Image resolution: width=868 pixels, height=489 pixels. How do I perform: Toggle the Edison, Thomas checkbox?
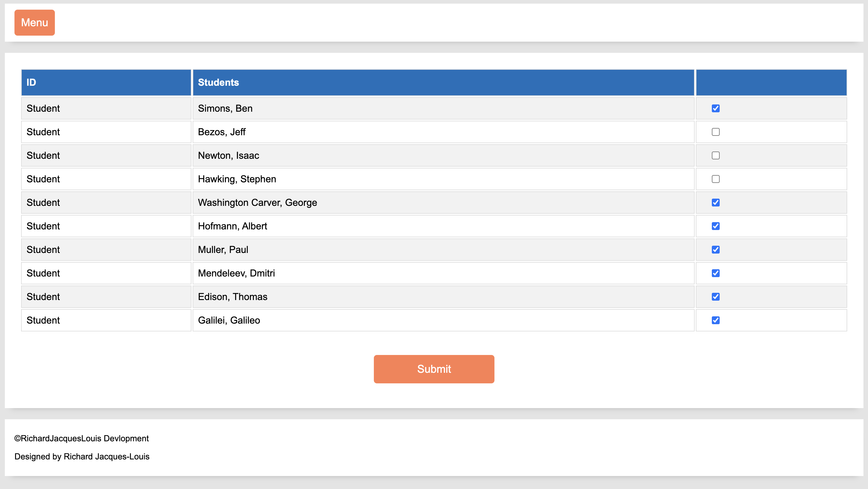(715, 297)
